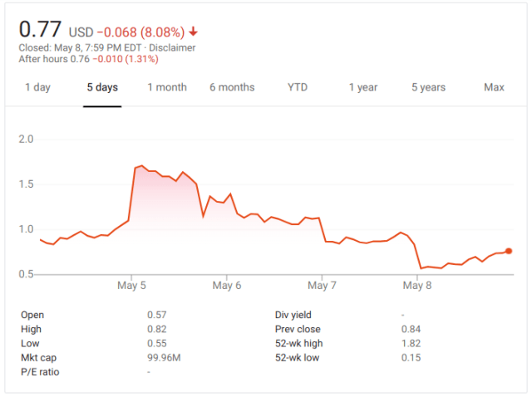Click the peak of the price line

[142, 166]
